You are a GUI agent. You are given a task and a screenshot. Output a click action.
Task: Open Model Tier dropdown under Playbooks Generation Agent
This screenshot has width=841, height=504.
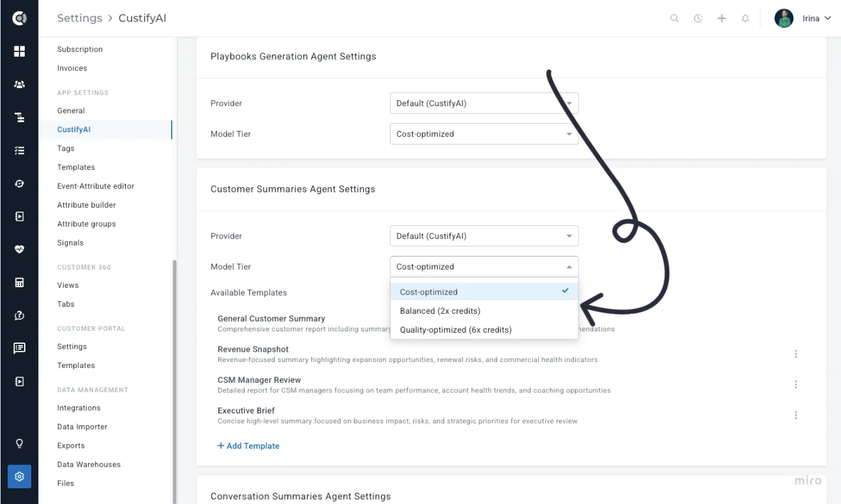[484, 134]
